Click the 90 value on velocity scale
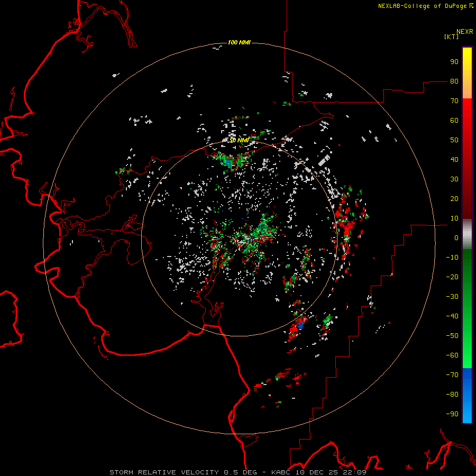Screen dimensions: 476x476 (x=454, y=62)
